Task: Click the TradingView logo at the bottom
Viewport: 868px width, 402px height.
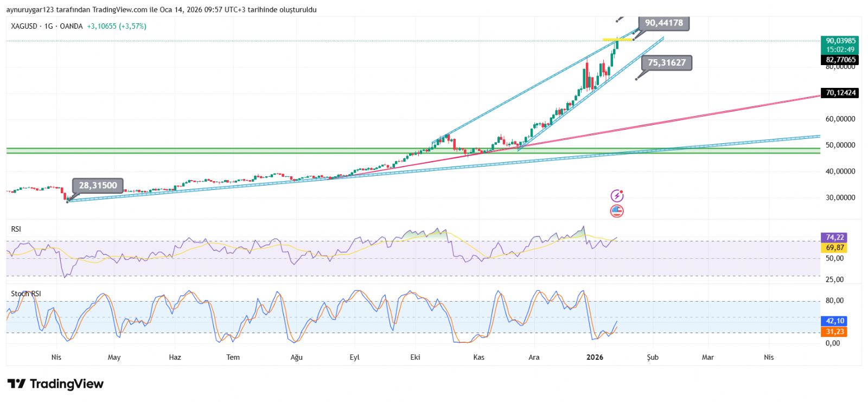Action: coord(55,384)
